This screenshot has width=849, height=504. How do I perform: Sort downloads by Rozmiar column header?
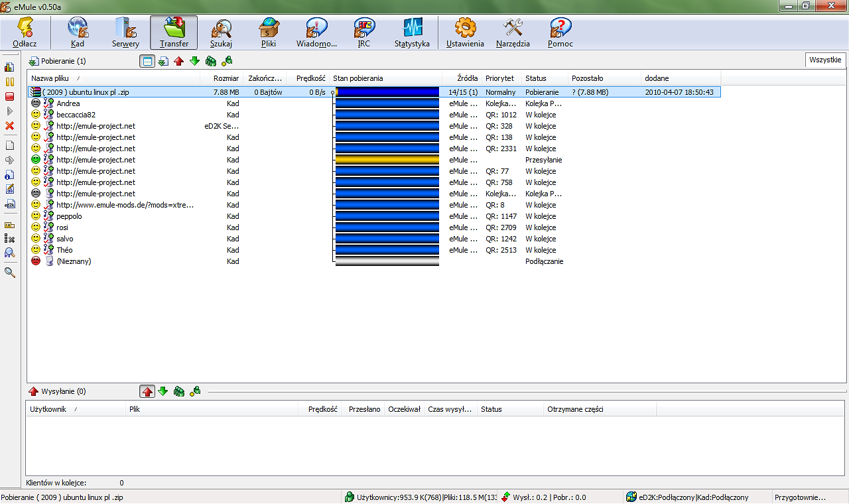click(226, 78)
